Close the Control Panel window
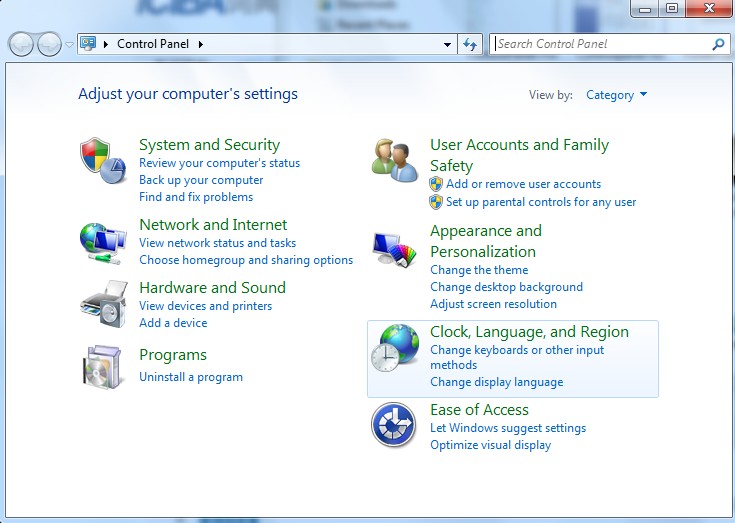This screenshot has width=735, height=523. [709, 8]
